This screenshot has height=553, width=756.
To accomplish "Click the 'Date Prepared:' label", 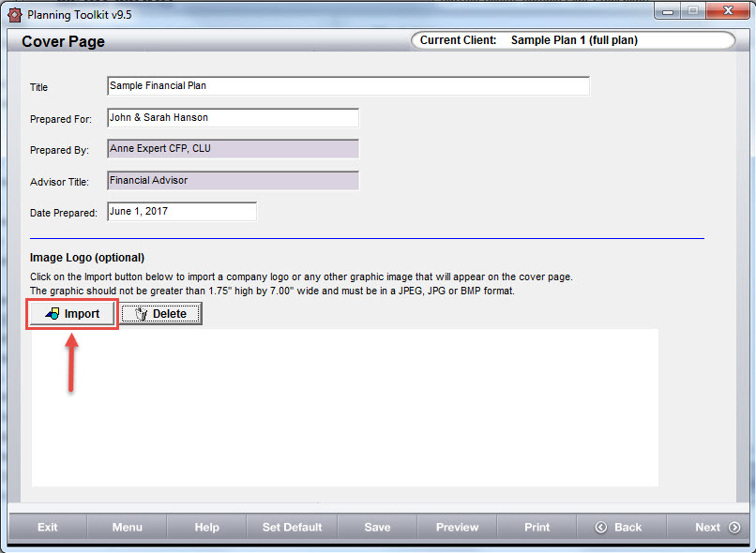I will click(64, 213).
